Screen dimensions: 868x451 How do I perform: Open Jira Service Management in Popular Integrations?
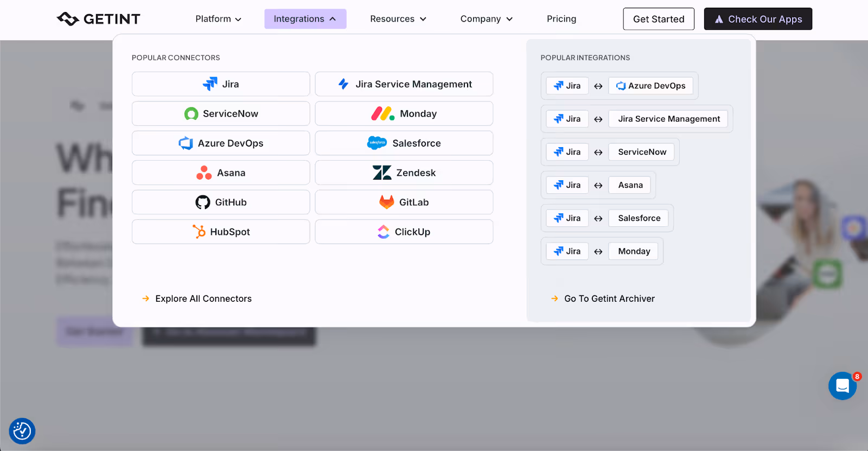click(668, 119)
